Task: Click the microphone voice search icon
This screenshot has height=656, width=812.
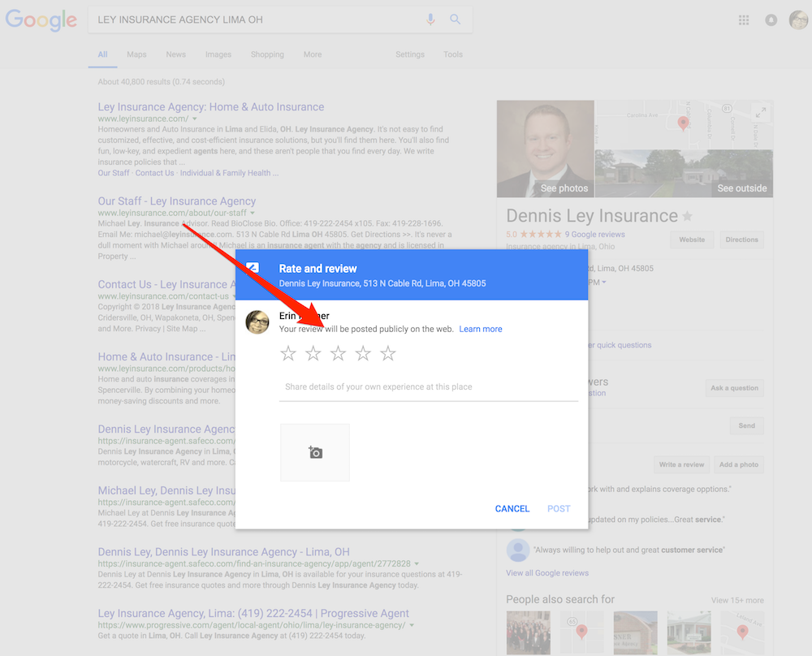Action: (430, 19)
